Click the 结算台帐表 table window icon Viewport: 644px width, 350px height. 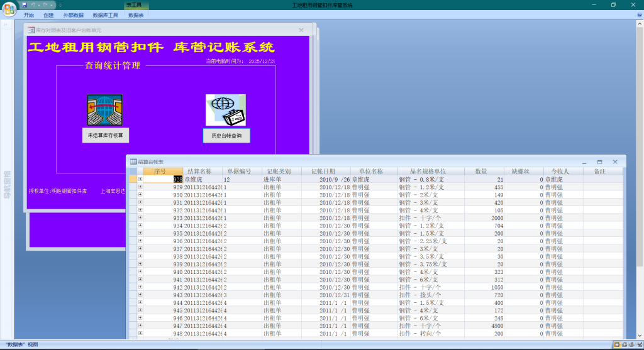click(x=133, y=161)
